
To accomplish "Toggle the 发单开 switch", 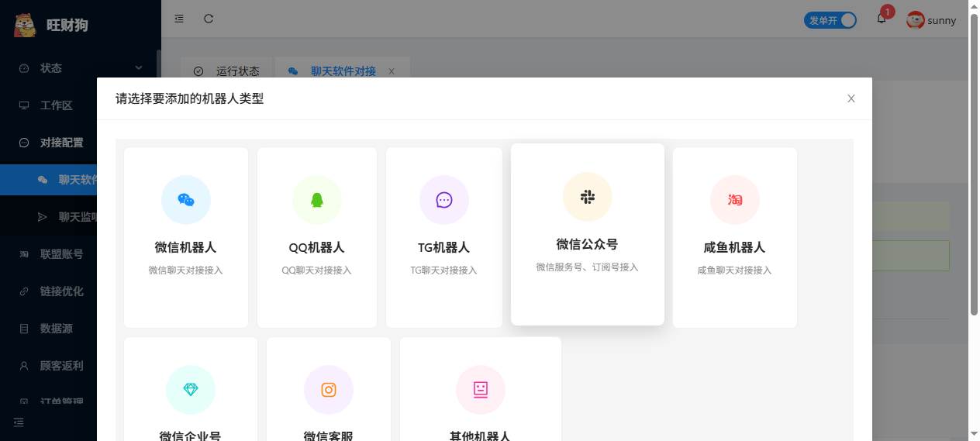I will click(830, 20).
